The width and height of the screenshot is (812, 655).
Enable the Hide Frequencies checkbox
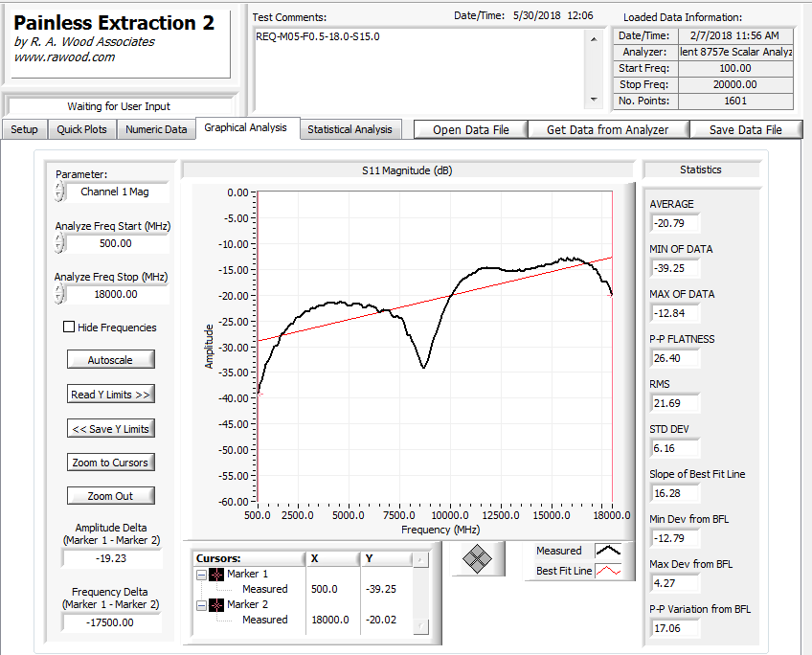68,327
